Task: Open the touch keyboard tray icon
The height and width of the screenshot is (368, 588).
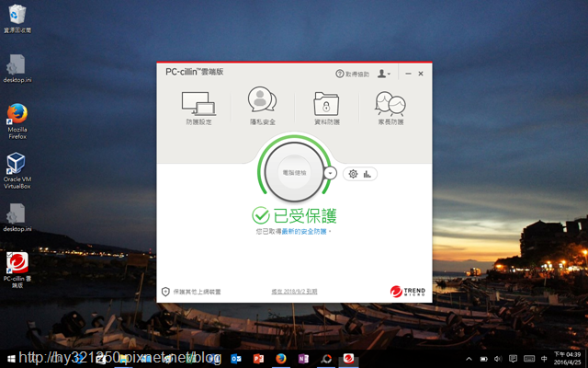Action: pyautogui.click(x=529, y=359)
